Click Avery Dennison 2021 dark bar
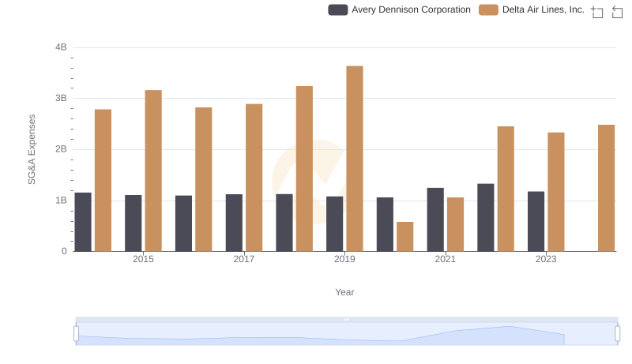This screenshot has width=632, height=364. [435, 220]
